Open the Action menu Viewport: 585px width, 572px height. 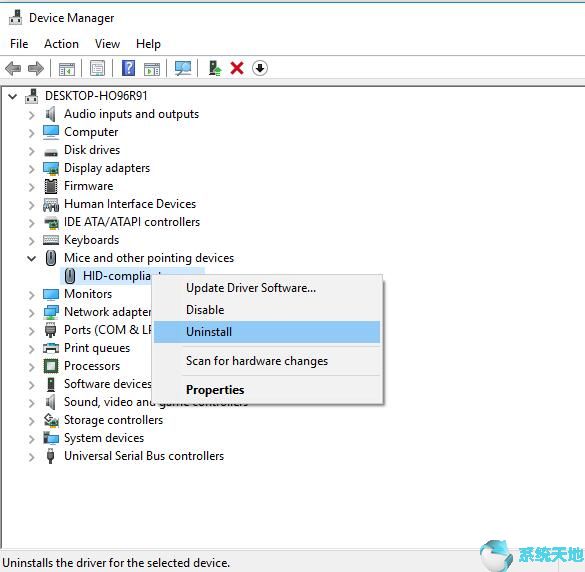coord(61,44)
